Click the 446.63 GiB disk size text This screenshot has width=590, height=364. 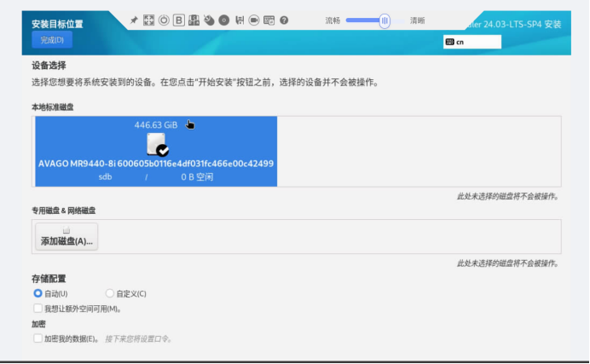point(156,124)
